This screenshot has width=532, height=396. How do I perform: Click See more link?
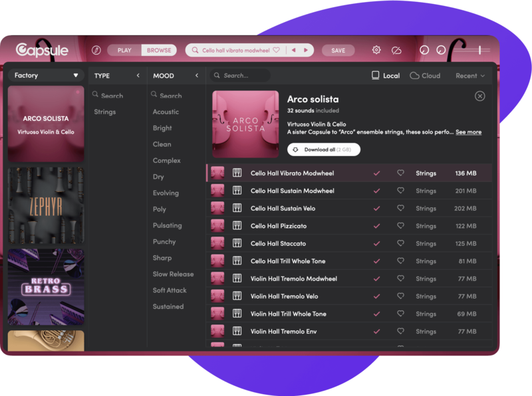468,132
